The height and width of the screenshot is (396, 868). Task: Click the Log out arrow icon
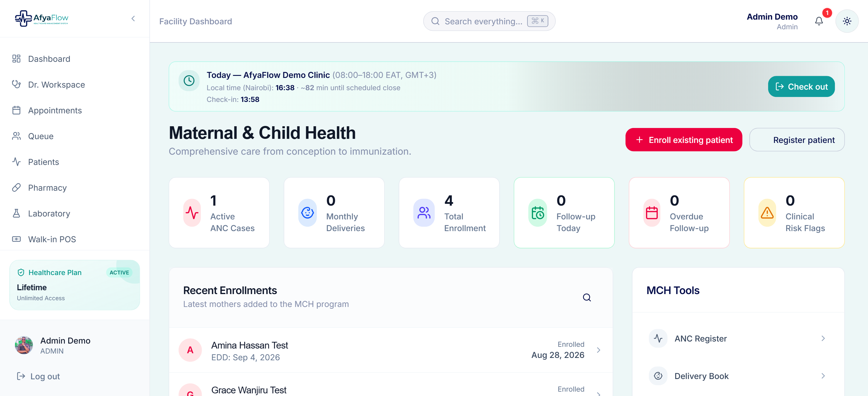[x=21, y=376]
